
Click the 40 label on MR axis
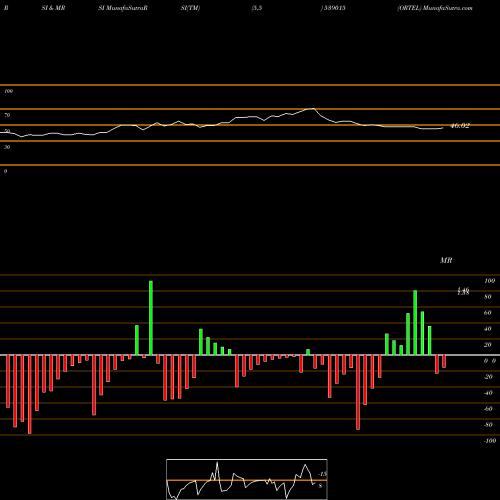[x=488, y=329]
